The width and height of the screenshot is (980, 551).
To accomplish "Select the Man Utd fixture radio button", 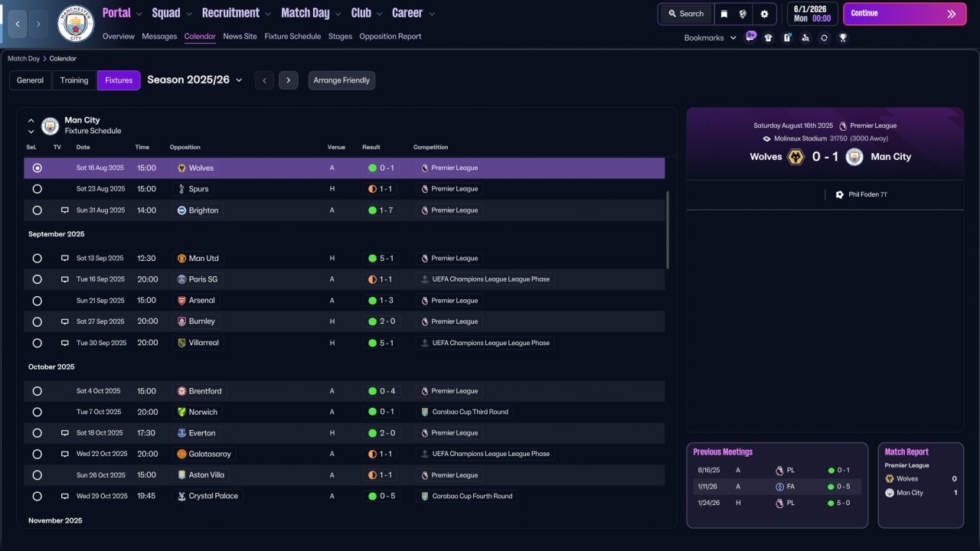I will pyautogui.click(x=37, y=259).
